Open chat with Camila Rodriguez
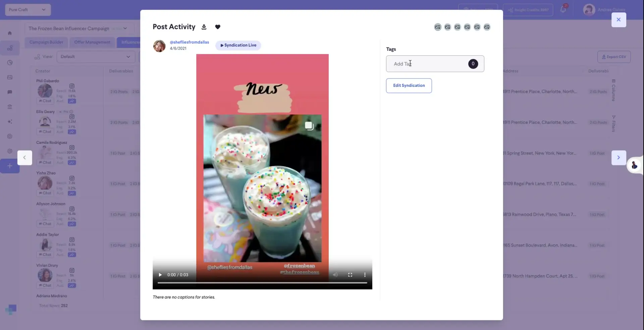The height and width of the screenshot is (330, 644). [45, 163]
